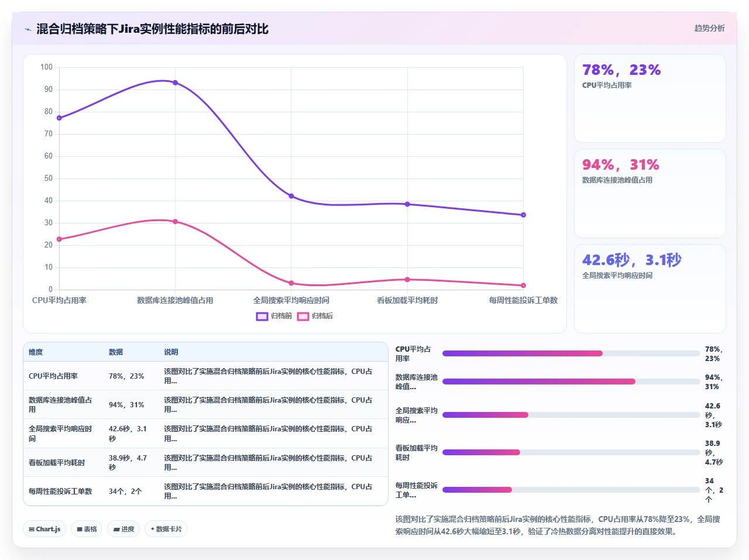Select the pink 归档后 point at CPU平均占用率

(59, 239)
